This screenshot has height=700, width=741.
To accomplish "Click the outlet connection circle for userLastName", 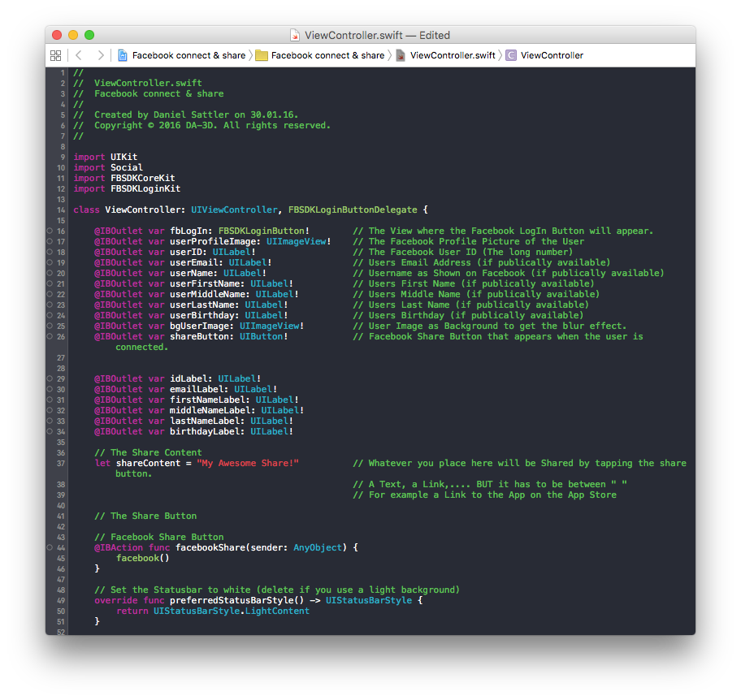I will (x=50, y=305).
